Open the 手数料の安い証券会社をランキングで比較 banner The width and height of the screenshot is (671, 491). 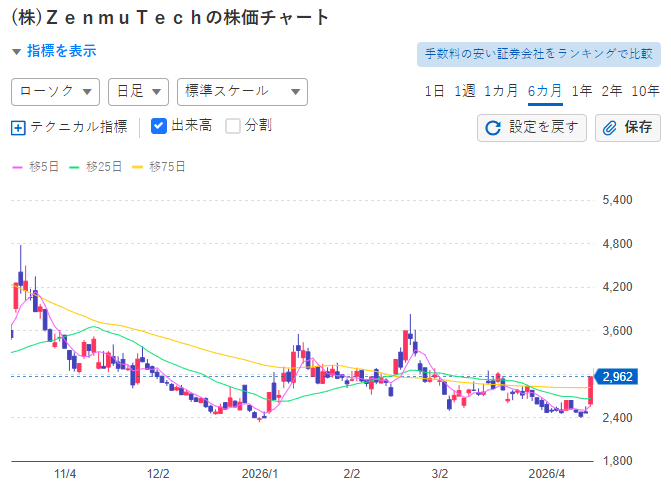click(538, 54)
